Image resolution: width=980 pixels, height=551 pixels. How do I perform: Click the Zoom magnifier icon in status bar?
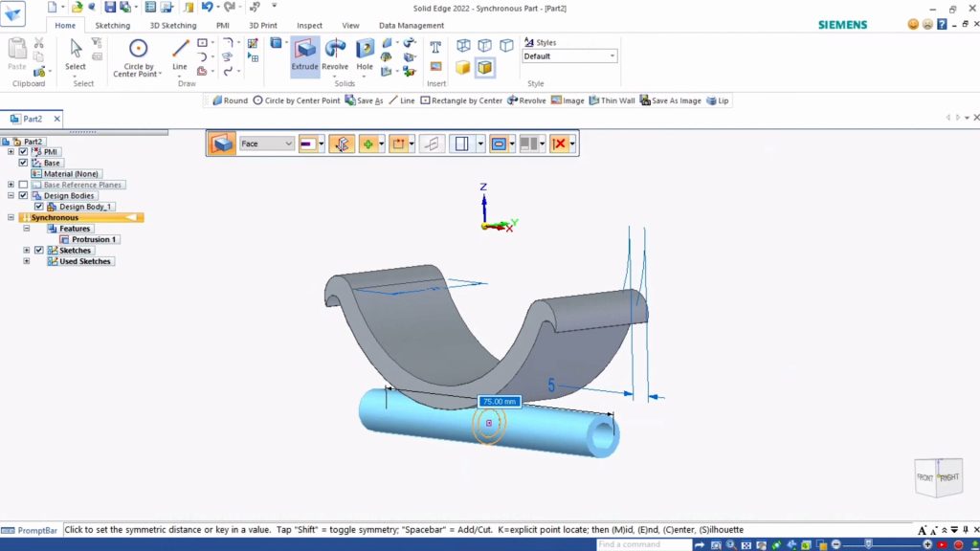click(730, 545)
